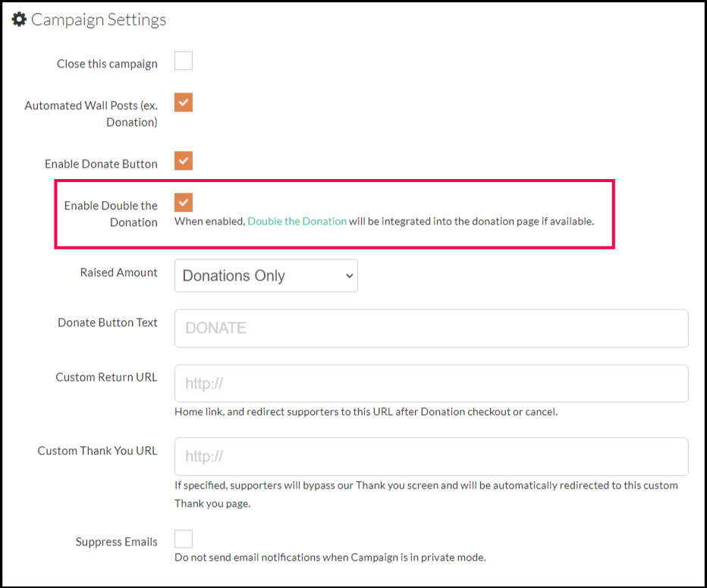
Task: Click the 'Custom Thank You URL' label
Action: click(97, 451)
